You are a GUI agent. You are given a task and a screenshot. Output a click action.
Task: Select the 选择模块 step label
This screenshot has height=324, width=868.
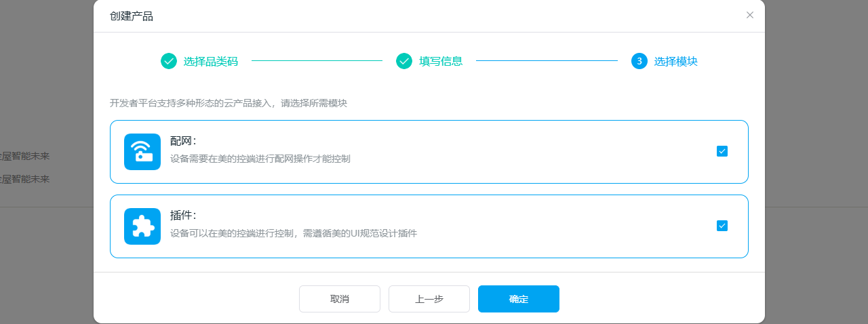[x=675, y=61]
